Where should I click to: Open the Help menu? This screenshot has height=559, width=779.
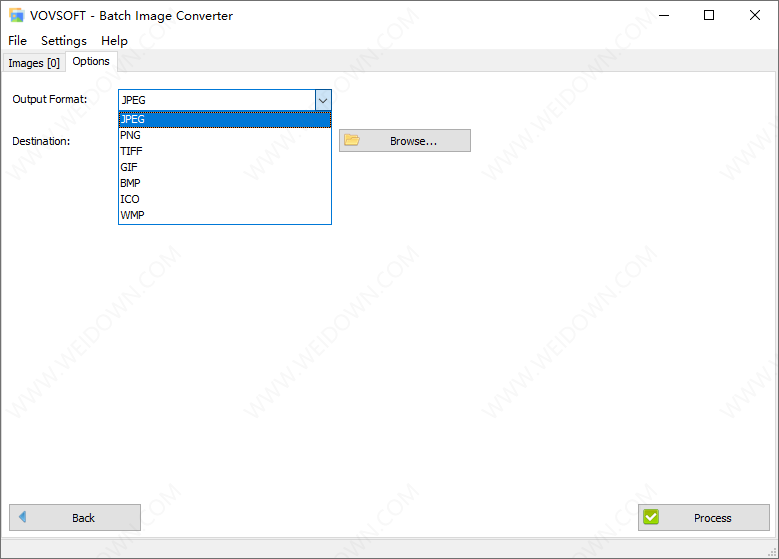(114, 41)
